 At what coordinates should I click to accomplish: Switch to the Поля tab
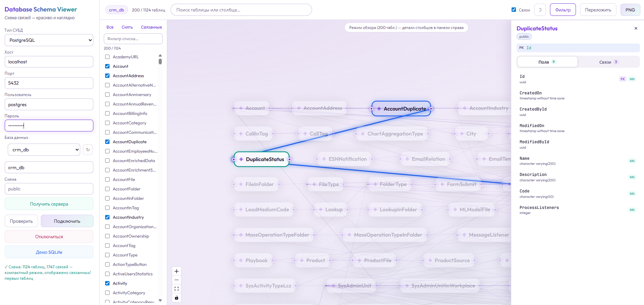coord(547,62)
